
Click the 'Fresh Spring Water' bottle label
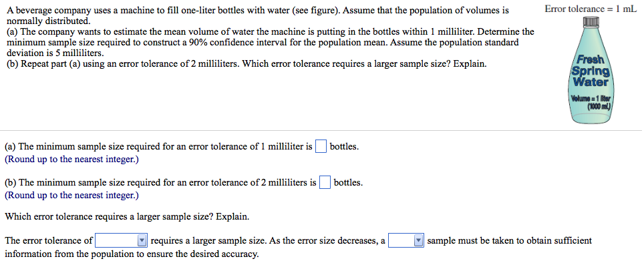click(590, 70)
